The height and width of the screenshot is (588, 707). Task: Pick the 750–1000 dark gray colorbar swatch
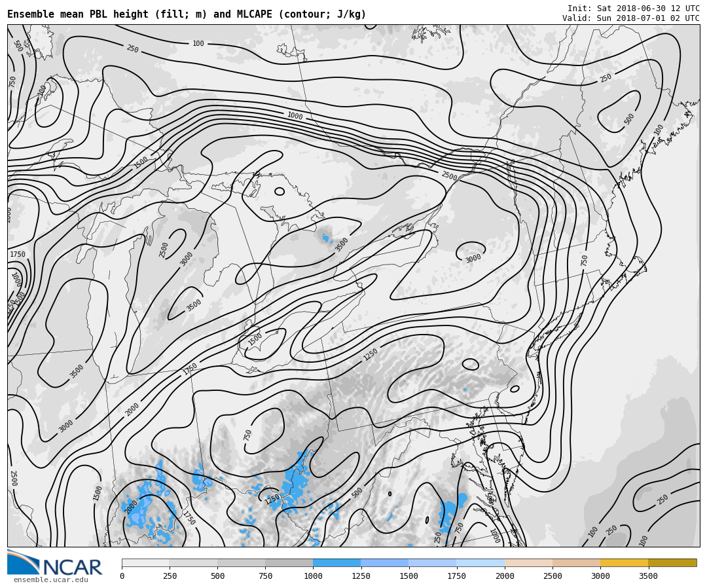tap(289, 562)
